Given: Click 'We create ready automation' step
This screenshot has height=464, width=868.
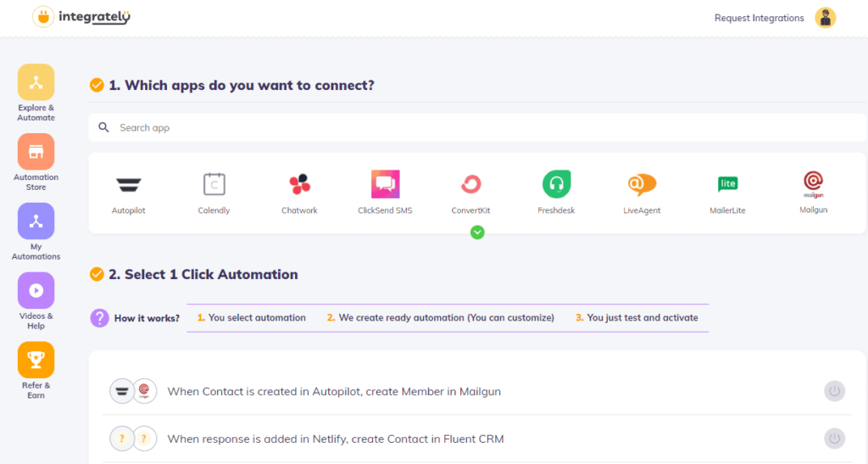Looking at the screenshot, I should (x=440, y=318).
